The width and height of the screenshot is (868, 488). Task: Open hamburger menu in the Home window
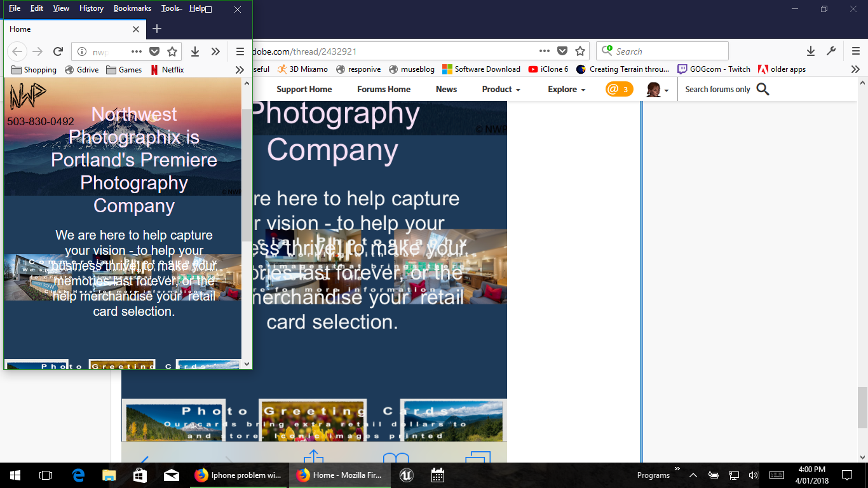coord(240,51)
